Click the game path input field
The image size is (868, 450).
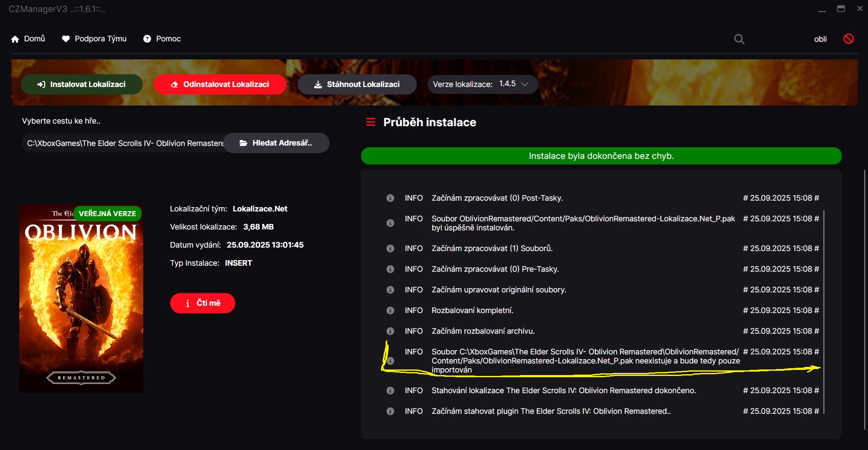point(124,143)
